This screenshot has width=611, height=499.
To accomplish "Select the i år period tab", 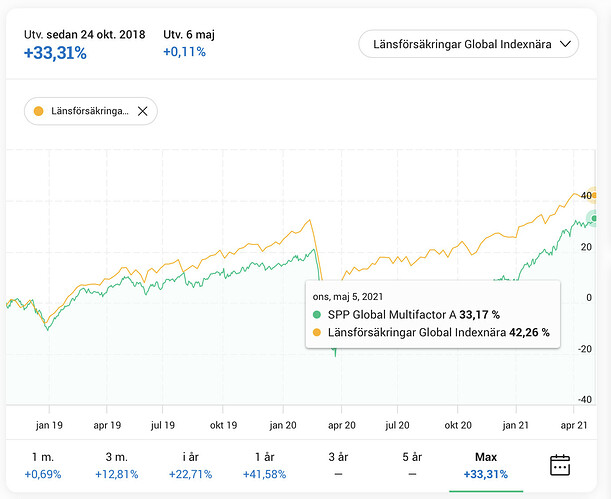I will [x=191, y=465].
